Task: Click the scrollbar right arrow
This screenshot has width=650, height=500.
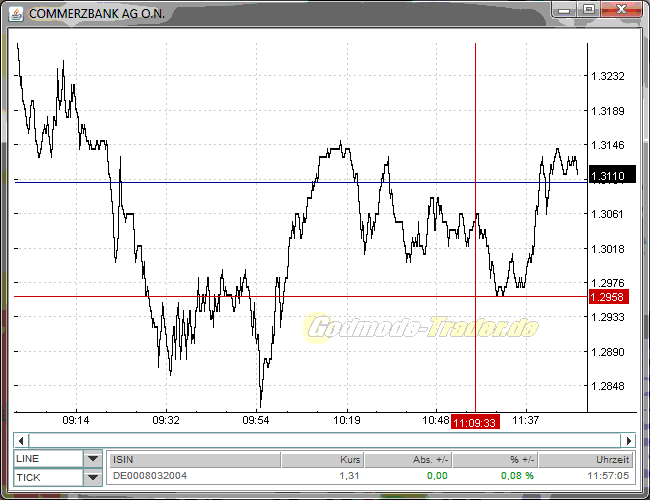Action: (628, 440)
